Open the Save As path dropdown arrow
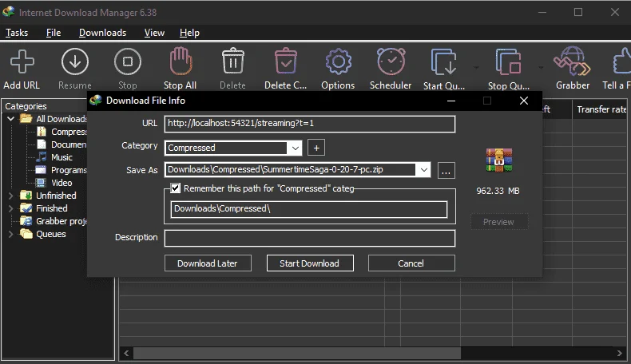The image size is (631, 364). (x=424, y=170)
